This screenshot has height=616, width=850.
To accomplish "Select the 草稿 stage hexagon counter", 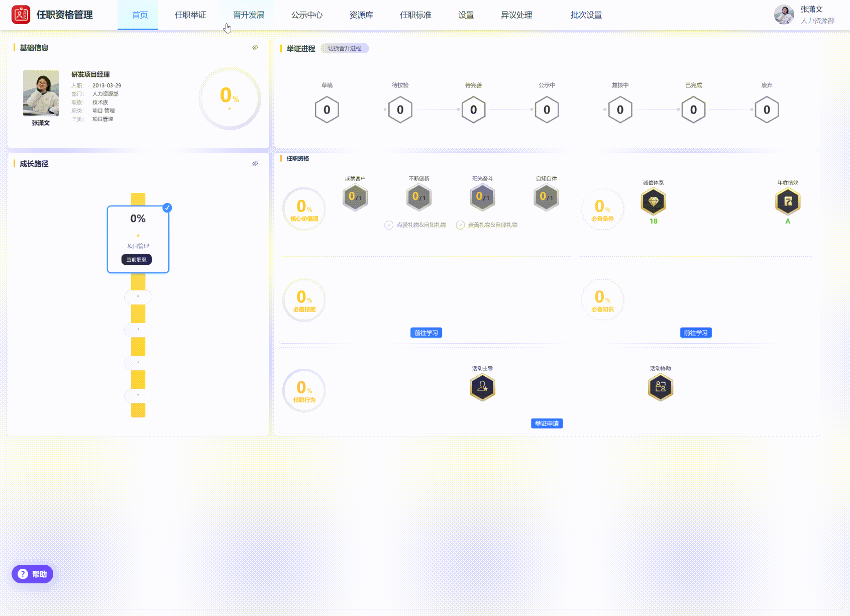I will [x=327, y=110].
